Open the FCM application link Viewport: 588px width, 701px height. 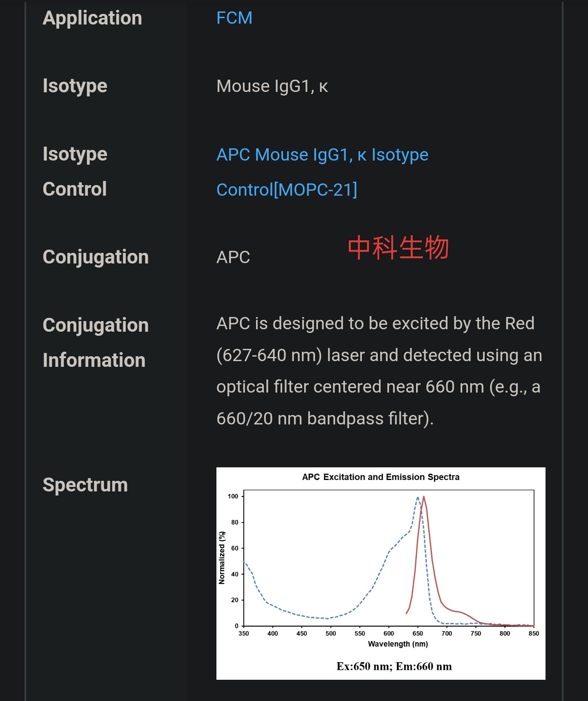[x=234, y=18]
